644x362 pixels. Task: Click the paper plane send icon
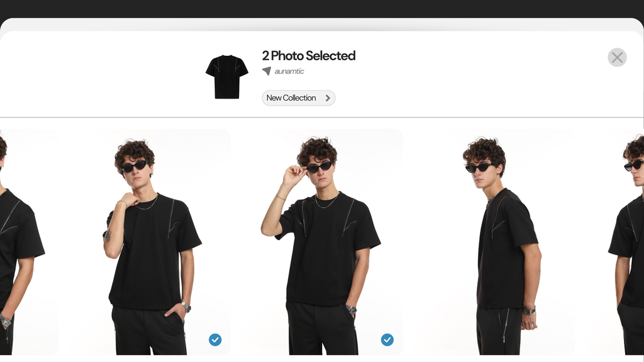pyautogui.click(x=267, y=71)
